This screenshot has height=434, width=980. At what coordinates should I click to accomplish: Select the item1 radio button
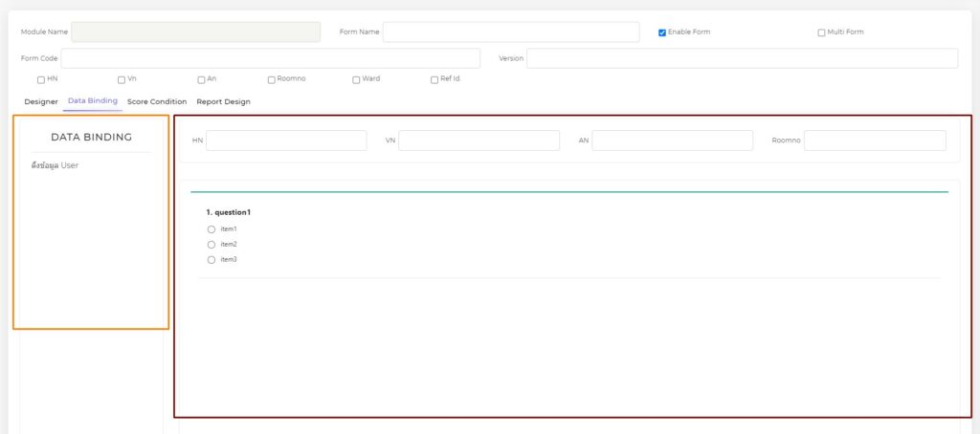[x=212, y=229]
